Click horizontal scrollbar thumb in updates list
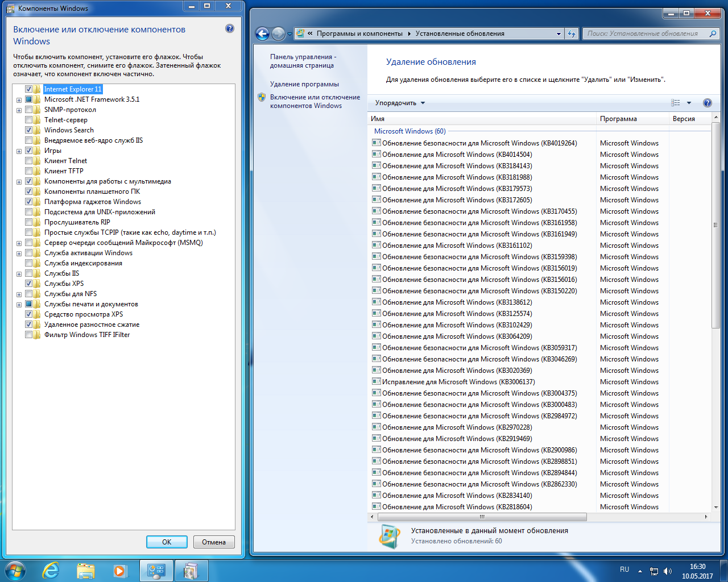This screenshot has width=728, height=582. coord(482,517)
